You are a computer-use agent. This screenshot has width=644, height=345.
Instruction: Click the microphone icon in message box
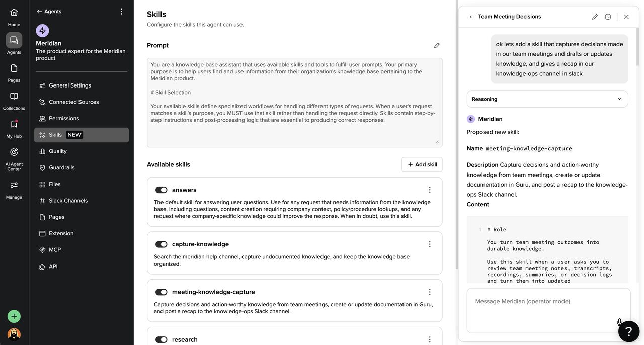(619, 322)
